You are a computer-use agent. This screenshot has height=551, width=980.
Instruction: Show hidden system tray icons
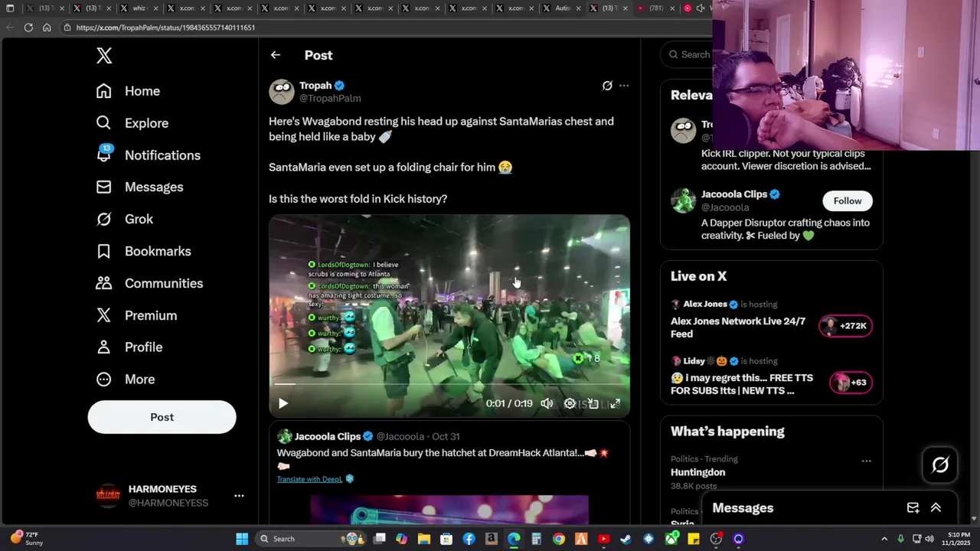click(x=884, y=539)
